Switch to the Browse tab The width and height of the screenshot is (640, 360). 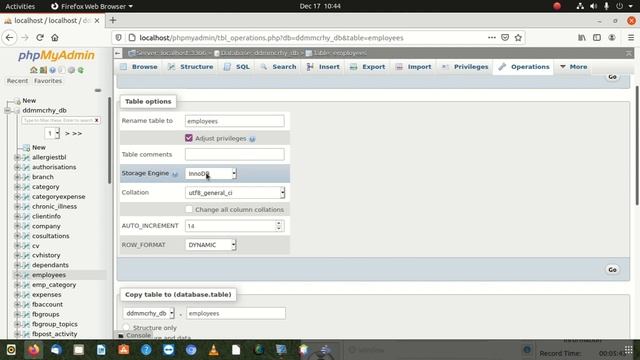pyautogui.click(x=139, y=67)
